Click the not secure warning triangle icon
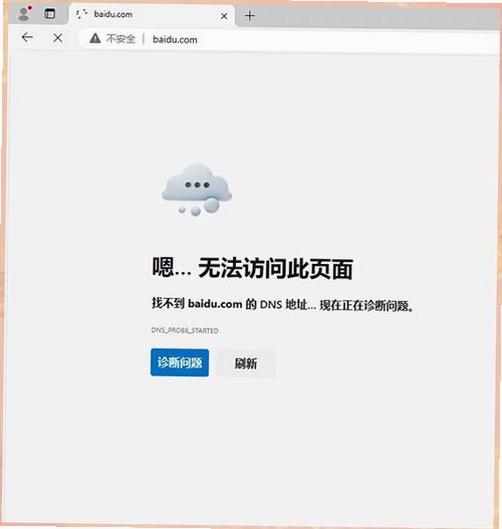The image size is (502, 529). point(95,38)
